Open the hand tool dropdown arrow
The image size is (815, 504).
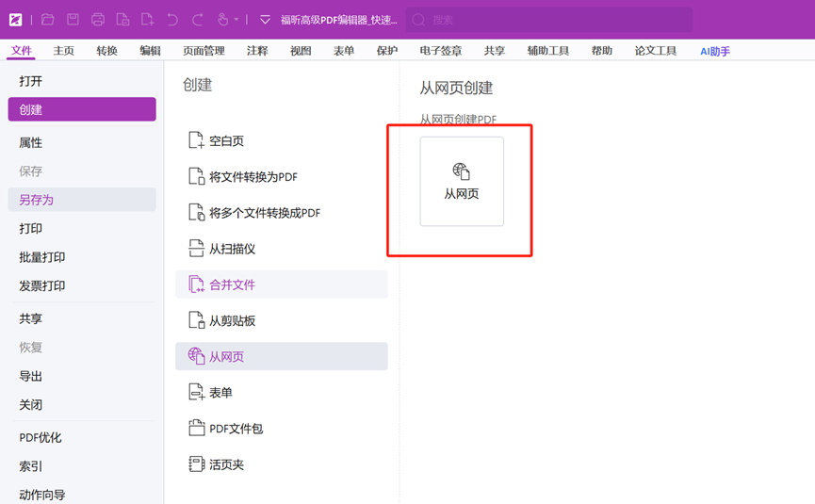pyautogui.click(x=236, y=20)
